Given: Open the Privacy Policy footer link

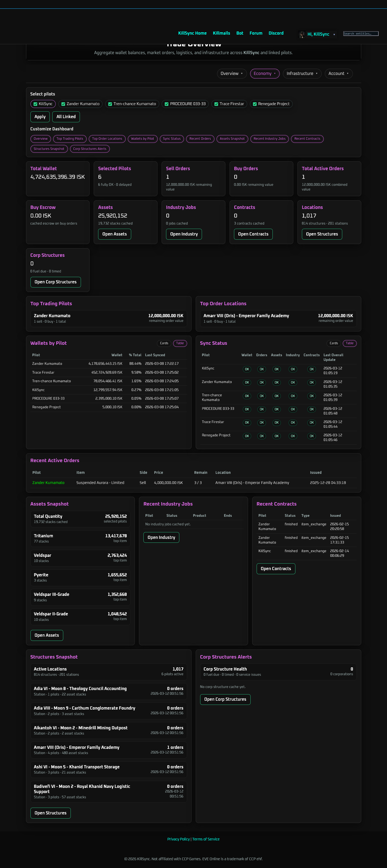Looking at the screenshot, I should (x=178, y=839).
